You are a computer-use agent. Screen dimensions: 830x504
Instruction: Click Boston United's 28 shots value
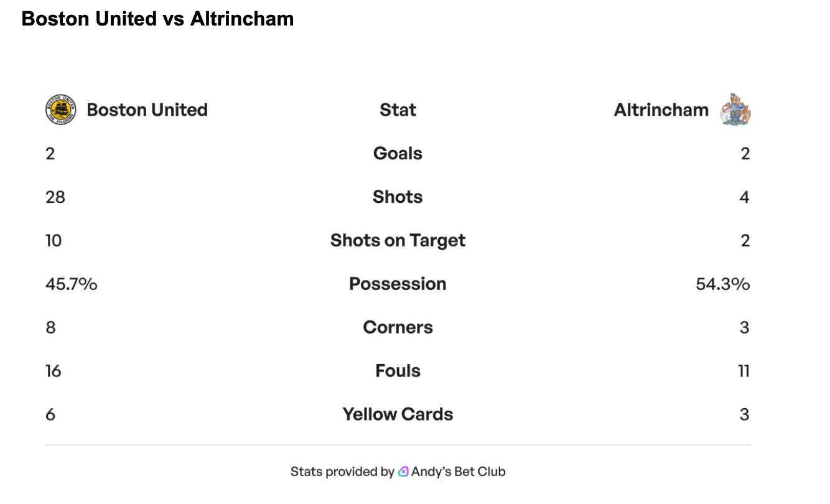(x=55, y=197)
